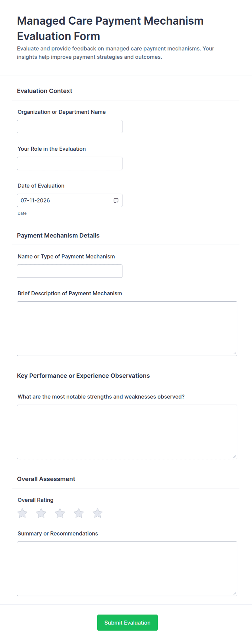Rate one star in Overall Rating
Screen dimensions: 252x644
[x=22, y=513]
